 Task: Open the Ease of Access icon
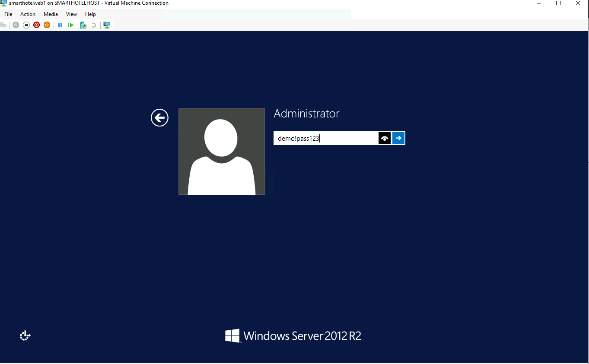(25, 336)
